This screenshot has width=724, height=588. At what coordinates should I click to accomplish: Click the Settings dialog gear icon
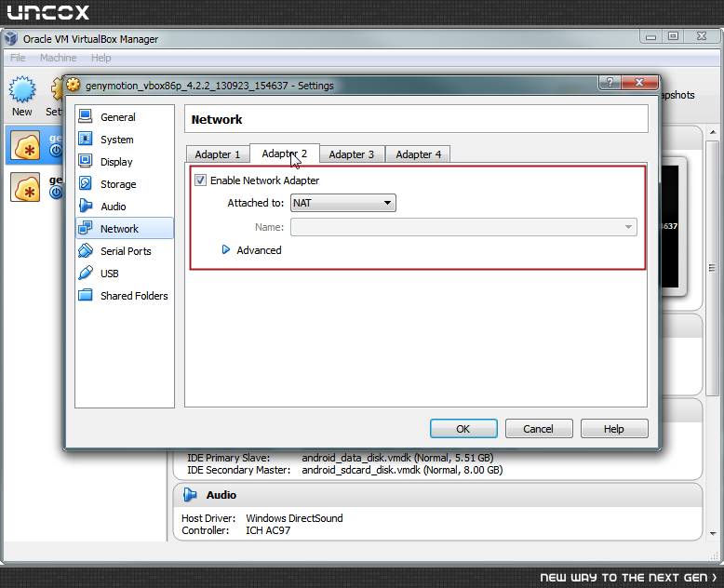click(x=73, y=85)
